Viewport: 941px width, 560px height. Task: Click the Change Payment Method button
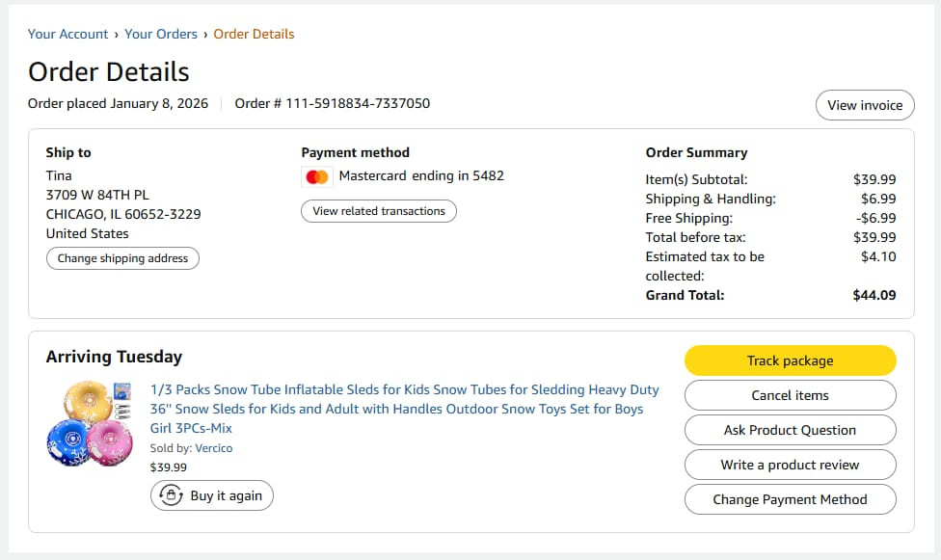(x=790, y=499)
